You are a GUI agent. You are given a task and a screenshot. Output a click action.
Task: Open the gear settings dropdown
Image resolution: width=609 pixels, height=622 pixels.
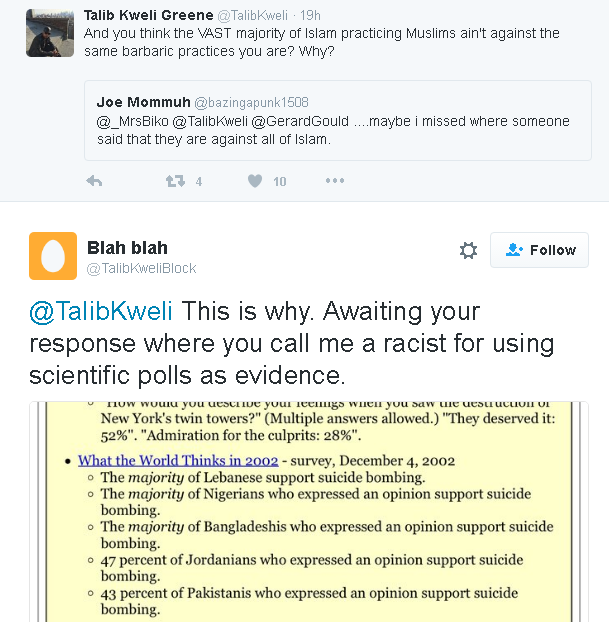point(468,250)
